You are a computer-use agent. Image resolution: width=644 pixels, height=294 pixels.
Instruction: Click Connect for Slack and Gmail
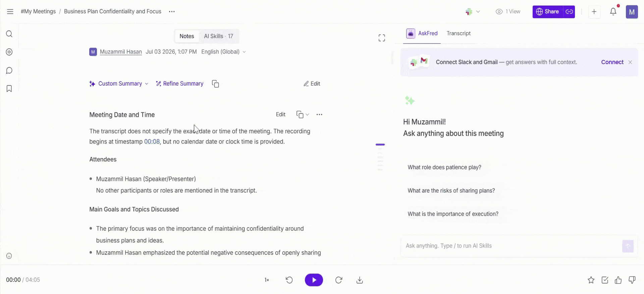(612, 62)
